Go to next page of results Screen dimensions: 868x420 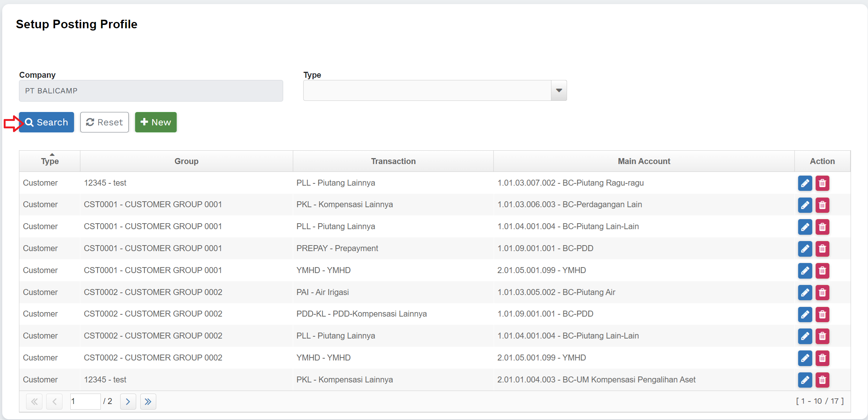coord(128,401)
